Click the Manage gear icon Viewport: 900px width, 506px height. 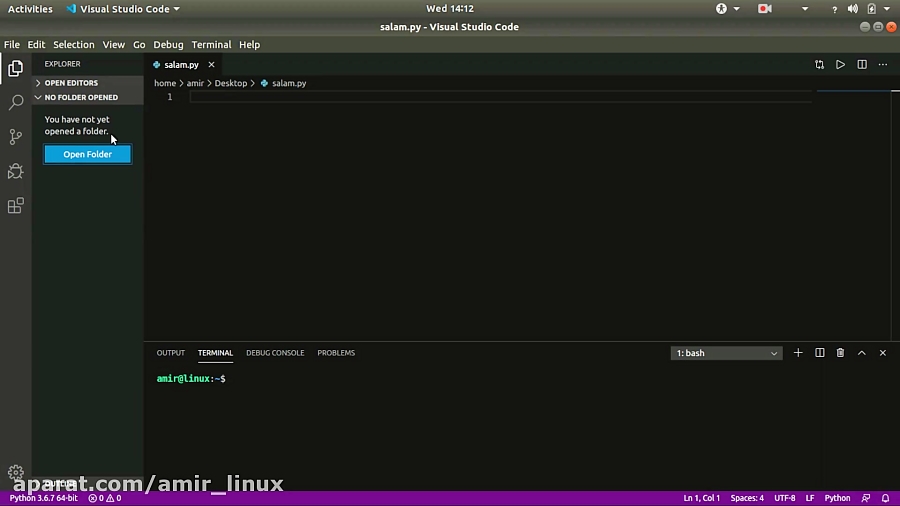16,472
